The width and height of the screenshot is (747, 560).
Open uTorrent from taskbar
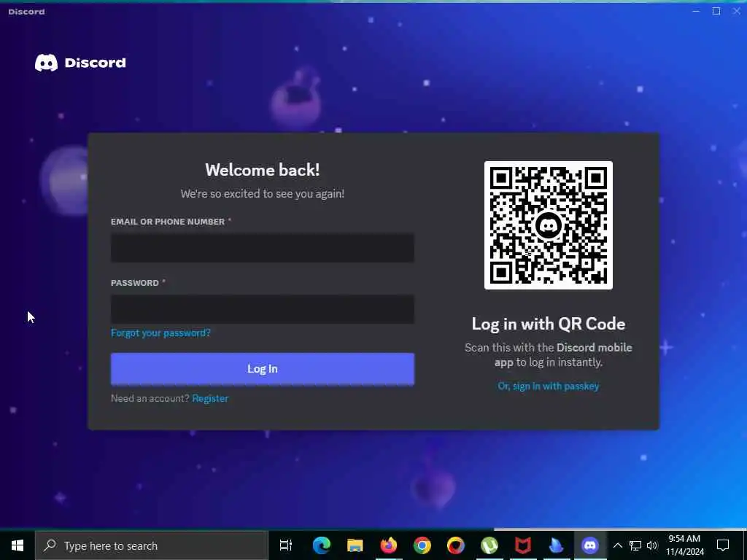(489, 545)
